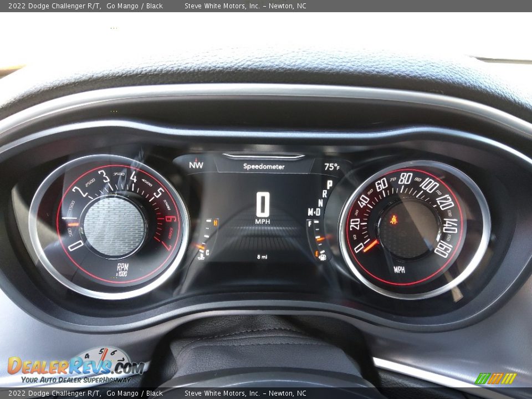This screenshot has width=532, height=399.
Task: Click 'Your Auto Dealer SuperHighway' tagline
Action: pyautogui.click(x=76, y=380)
